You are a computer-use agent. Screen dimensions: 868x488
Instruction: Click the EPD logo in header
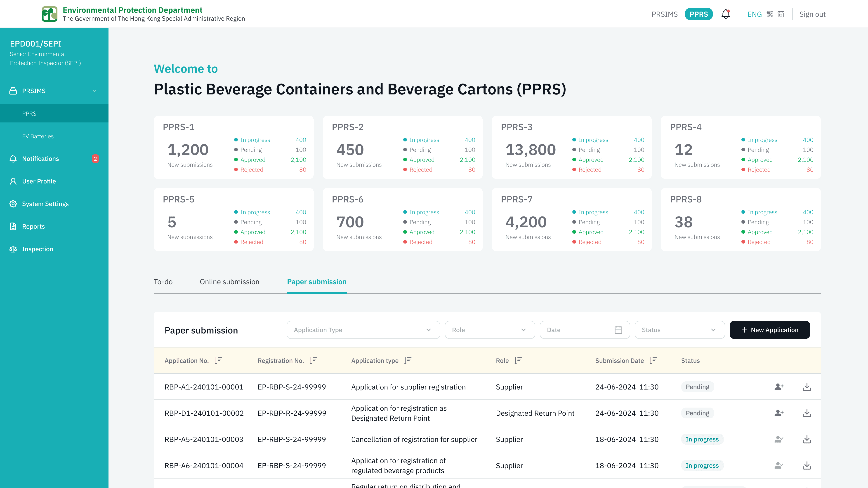(50, 14)
